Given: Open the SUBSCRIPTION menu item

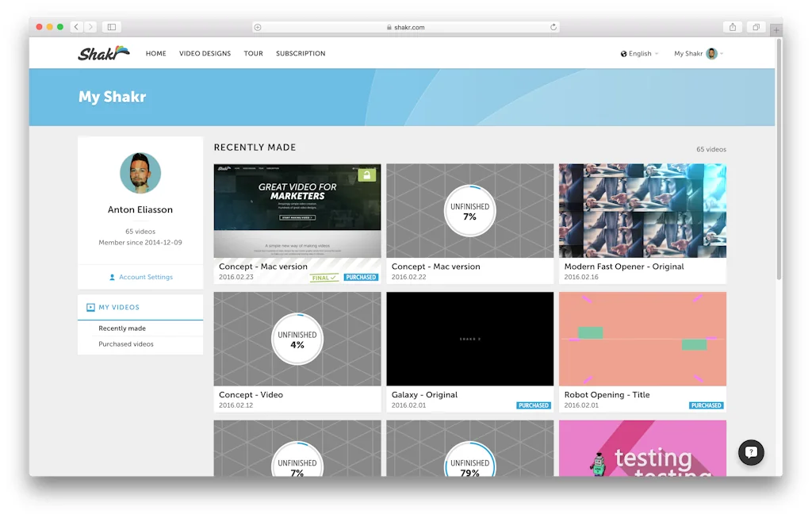Looking at the screenshot, I should [301, 53].
